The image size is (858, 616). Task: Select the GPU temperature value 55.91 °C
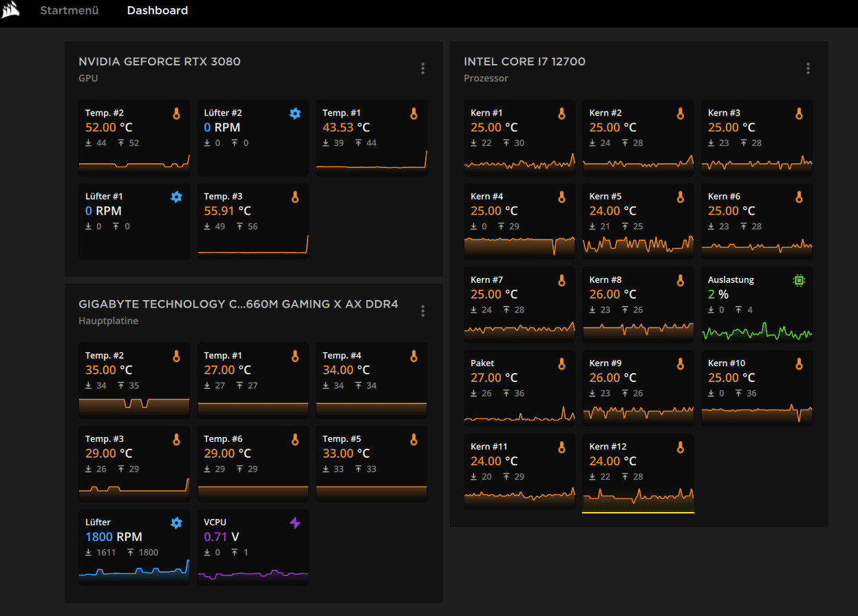(x=228, y=211)
